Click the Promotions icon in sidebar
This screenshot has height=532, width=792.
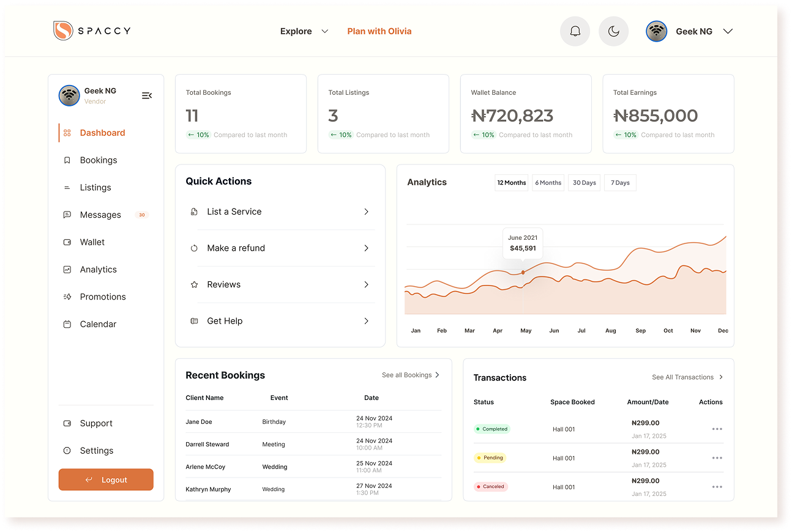67,297
